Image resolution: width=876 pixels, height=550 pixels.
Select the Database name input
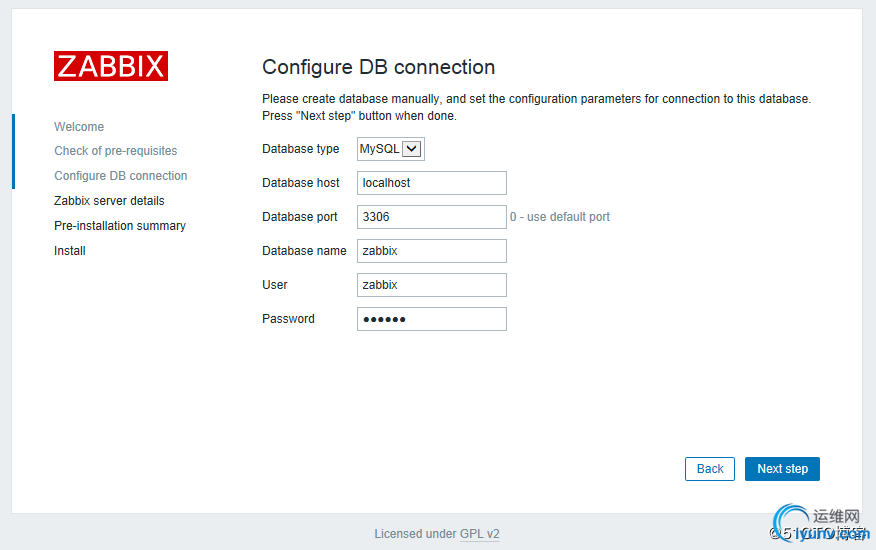(432, 251)
